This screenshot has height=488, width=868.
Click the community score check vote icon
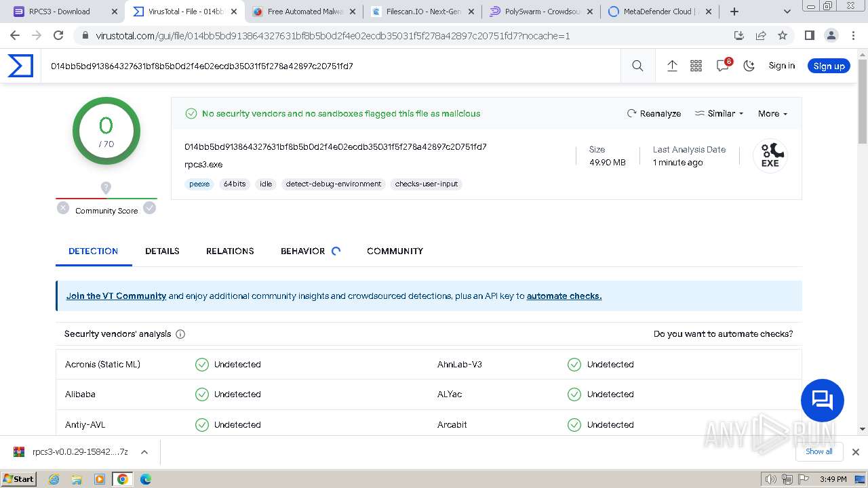tap(150, 208)
